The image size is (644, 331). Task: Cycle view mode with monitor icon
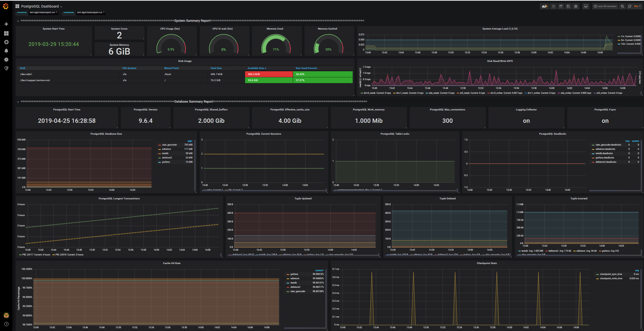click(x=586, y=6)
